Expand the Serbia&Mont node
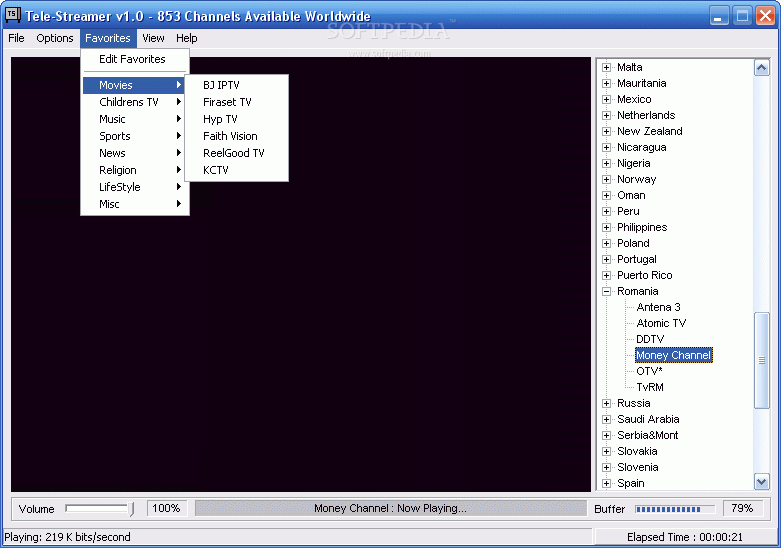 click(x=606, y=435)
